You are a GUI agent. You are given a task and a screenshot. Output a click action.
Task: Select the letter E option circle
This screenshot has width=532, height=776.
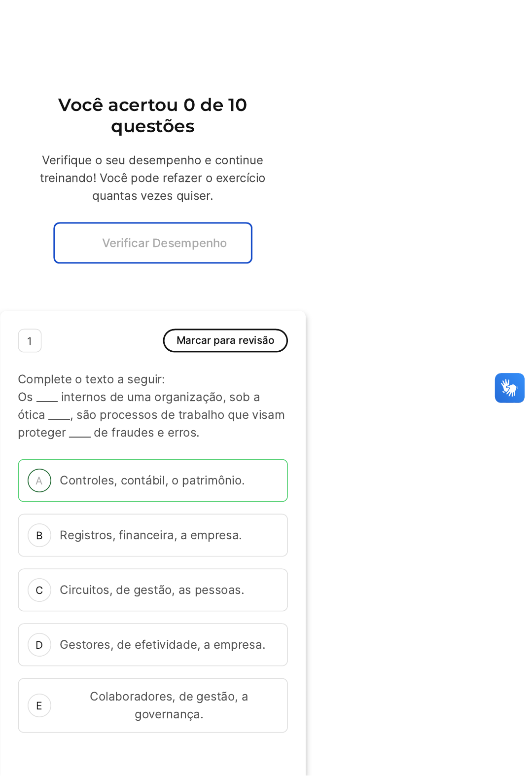(x=39, y=705)
